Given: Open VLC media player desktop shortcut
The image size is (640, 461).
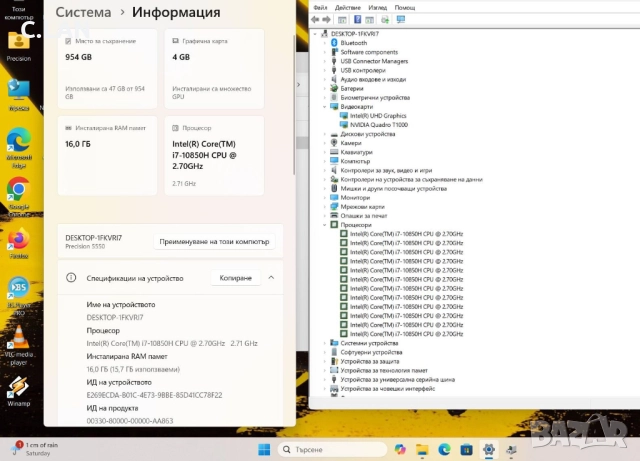Looking at the screenshot, I should tap(18, 345).
